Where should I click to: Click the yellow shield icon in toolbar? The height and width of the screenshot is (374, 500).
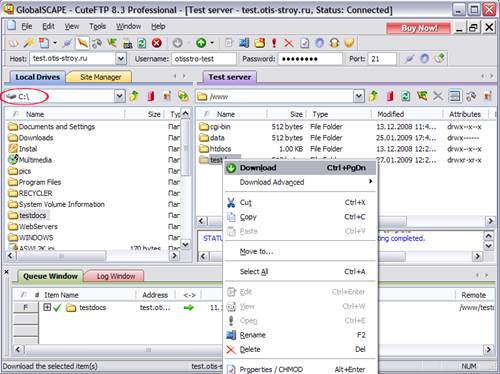349,43
